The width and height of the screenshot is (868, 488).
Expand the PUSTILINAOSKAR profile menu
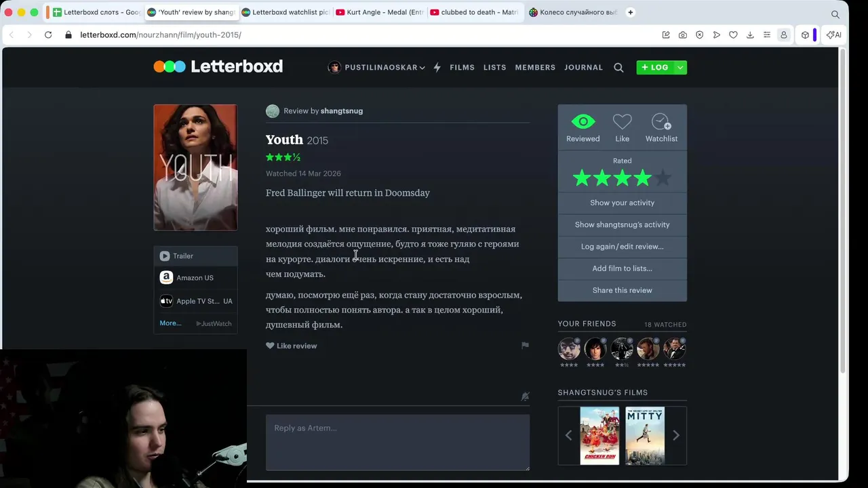click(376, 67)
